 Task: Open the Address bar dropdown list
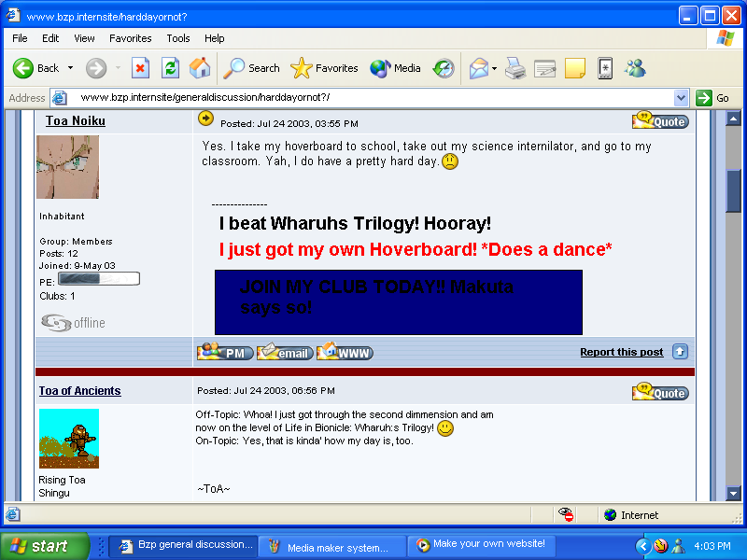click(682, 98)
